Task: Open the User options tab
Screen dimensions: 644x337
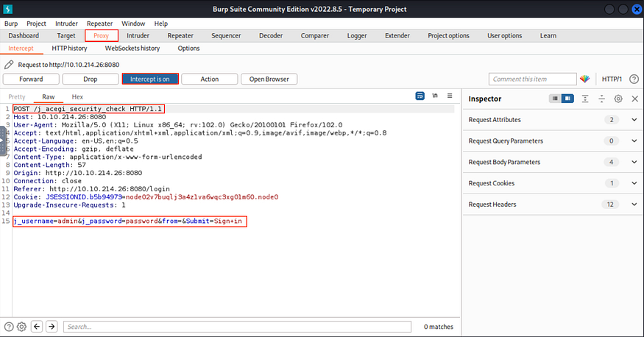Action: click(x=504, y=36)
